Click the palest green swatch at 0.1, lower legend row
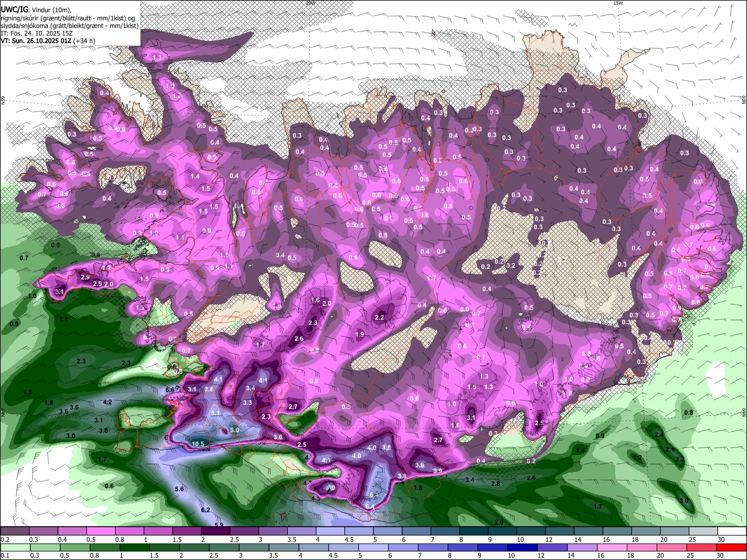This screenshot has height=560, width=747. pyautogui.click(x=15, y=548)
